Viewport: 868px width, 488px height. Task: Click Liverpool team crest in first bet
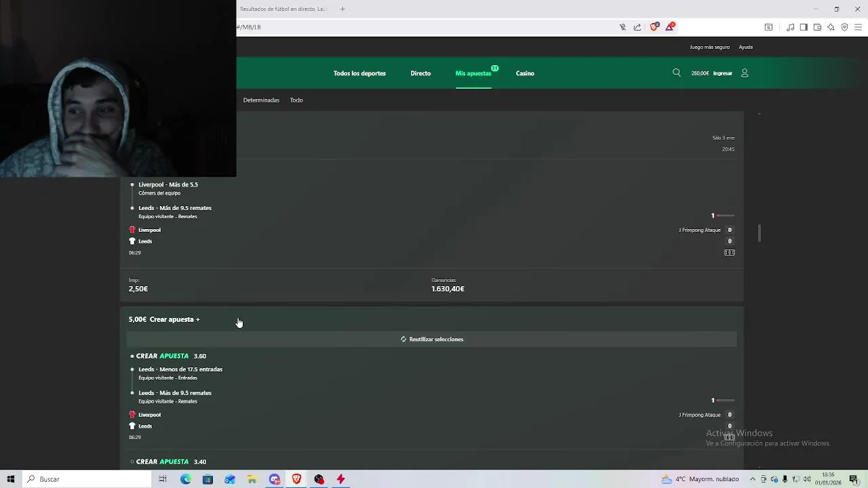point(132,230)
